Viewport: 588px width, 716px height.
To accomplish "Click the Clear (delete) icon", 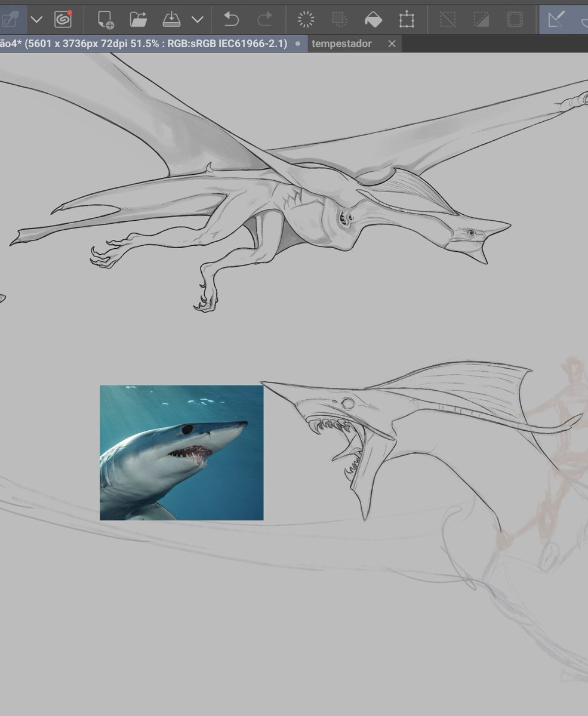I will 306,20.
